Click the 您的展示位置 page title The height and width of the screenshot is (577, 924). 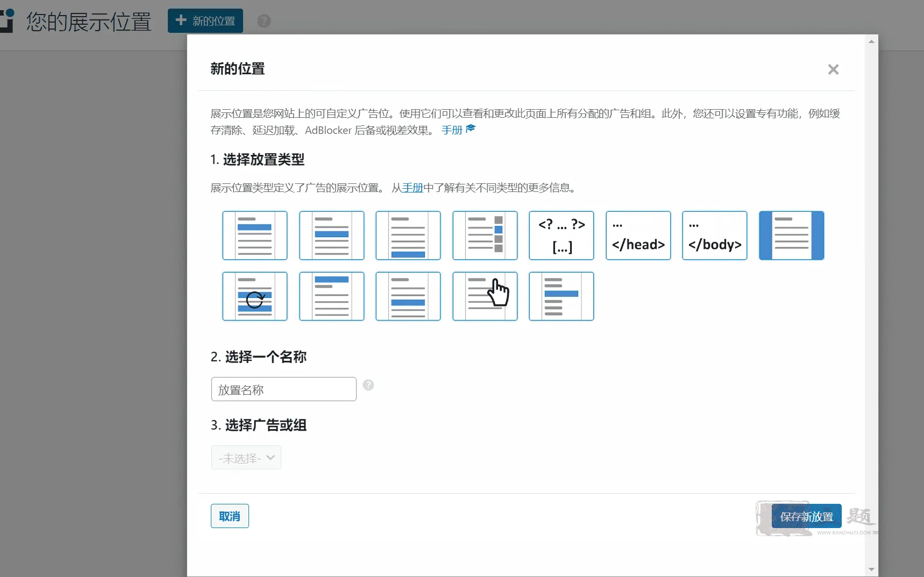89,22
